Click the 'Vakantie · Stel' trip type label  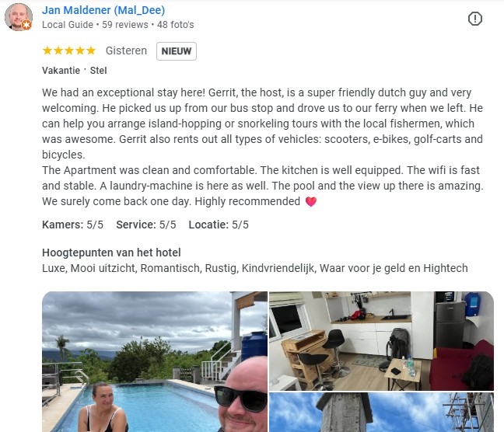click(x=74, y=71)
